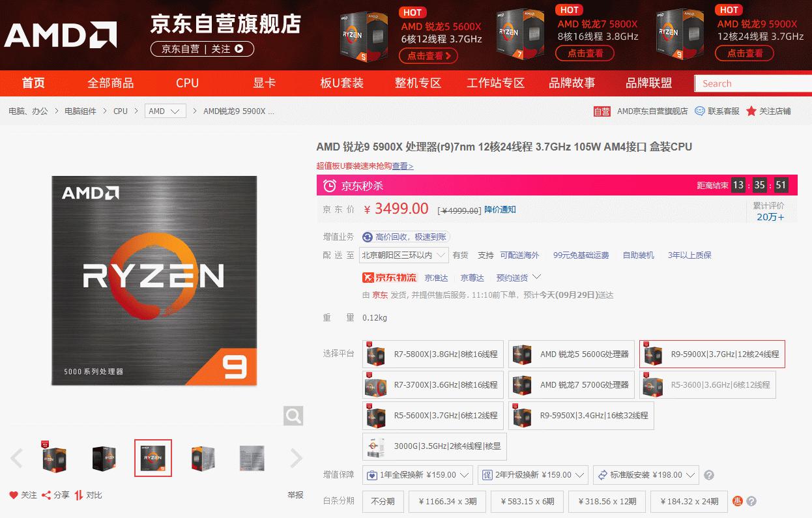Click Ryzen 5 5600X box image in banner
Screen dimensions: 812x518
pyautogui.click(x=364, y=37)
